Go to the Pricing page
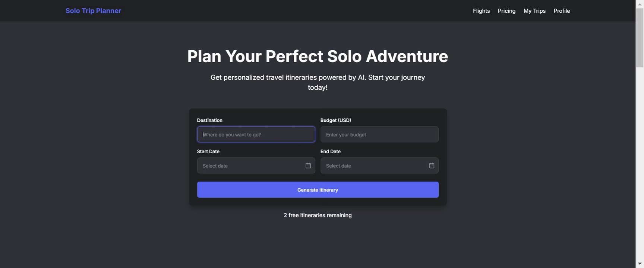 tap(506, 11)
